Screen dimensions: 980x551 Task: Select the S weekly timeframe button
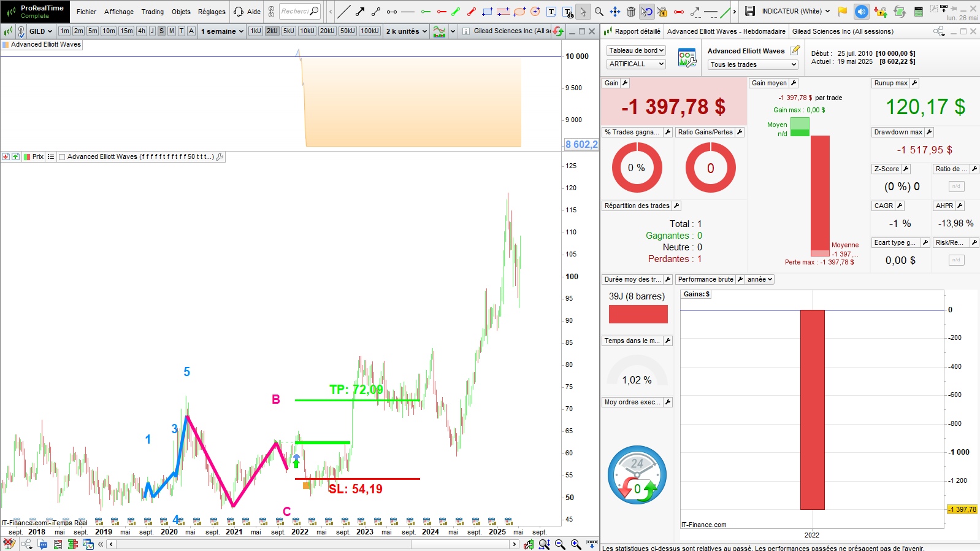pyautogui.click(x=161, y=31)
